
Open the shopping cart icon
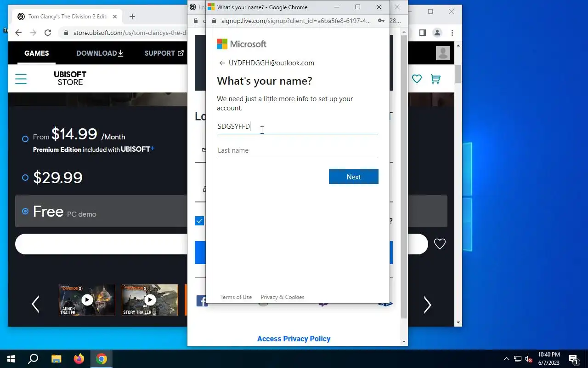(x=435, y=79)
